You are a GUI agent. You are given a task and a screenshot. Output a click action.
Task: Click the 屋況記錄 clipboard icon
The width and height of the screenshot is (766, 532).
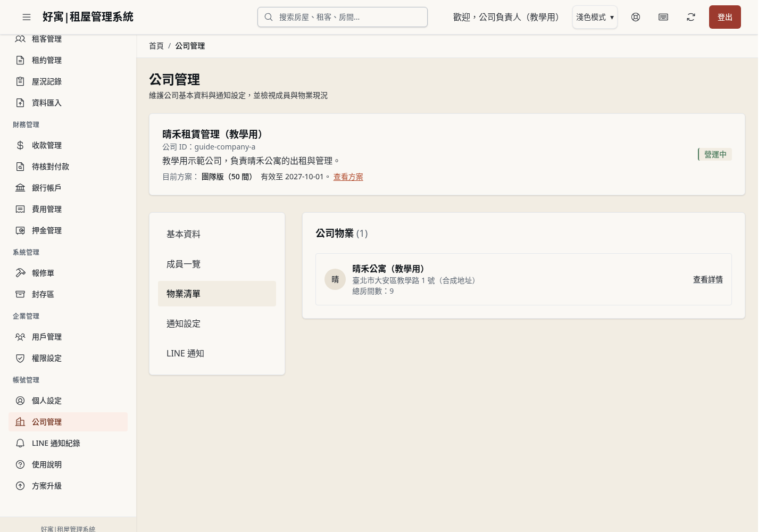20,81
